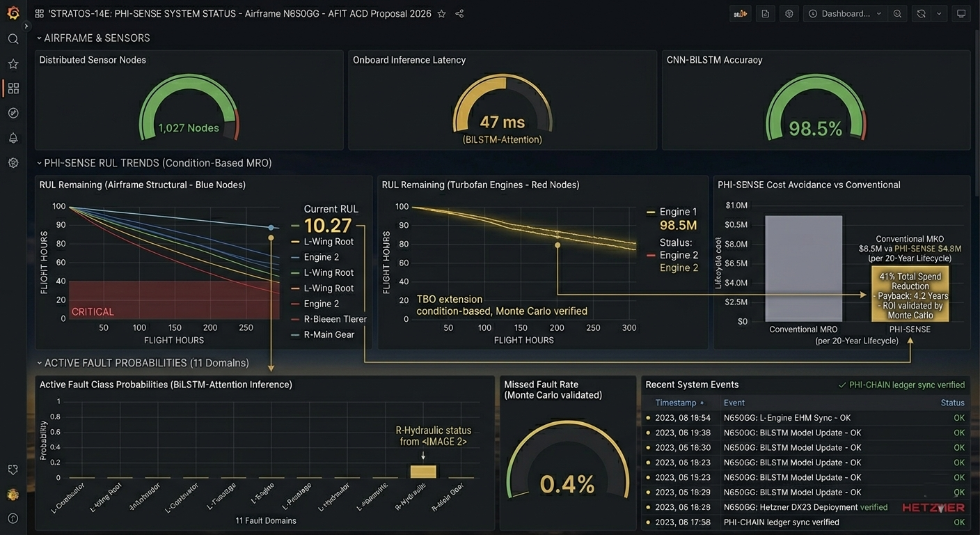Open the Grafana home logo
980x535 pixels.
[x=13, y=13]
